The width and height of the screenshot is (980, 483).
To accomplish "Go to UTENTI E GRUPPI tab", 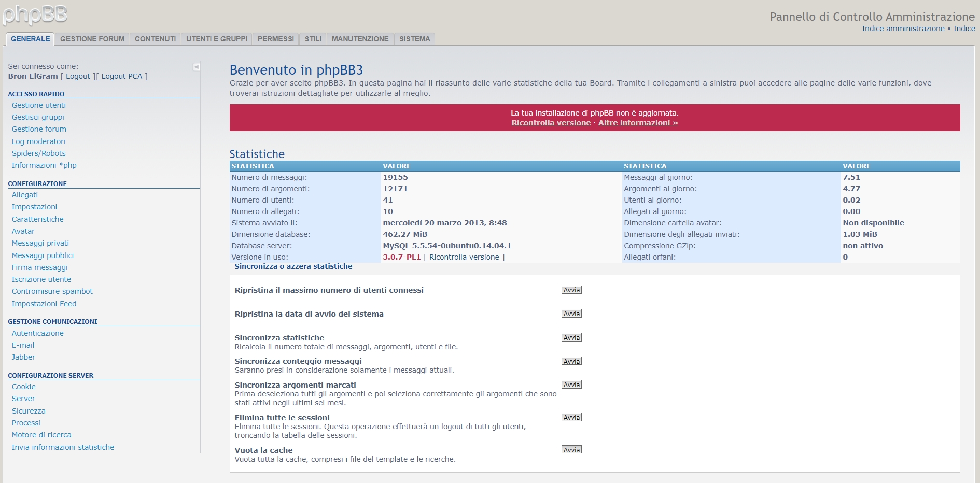I will click(x=217, y=39).
